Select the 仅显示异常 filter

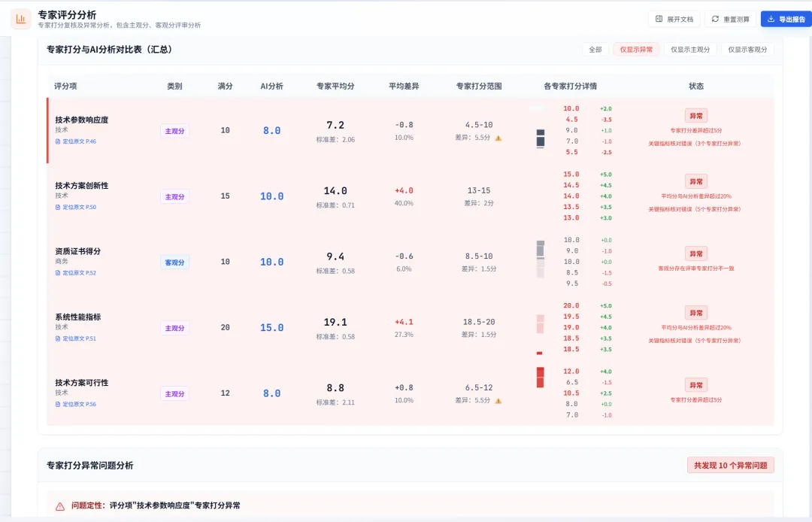(636, 50)
